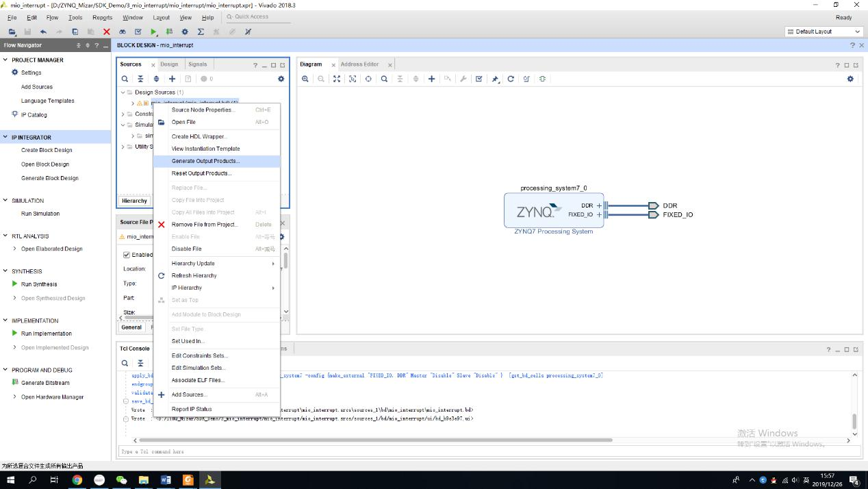The width and height of the screenshot is (868, 489).
Task: Open Sources panel settings gear
Action: (281, 79)
